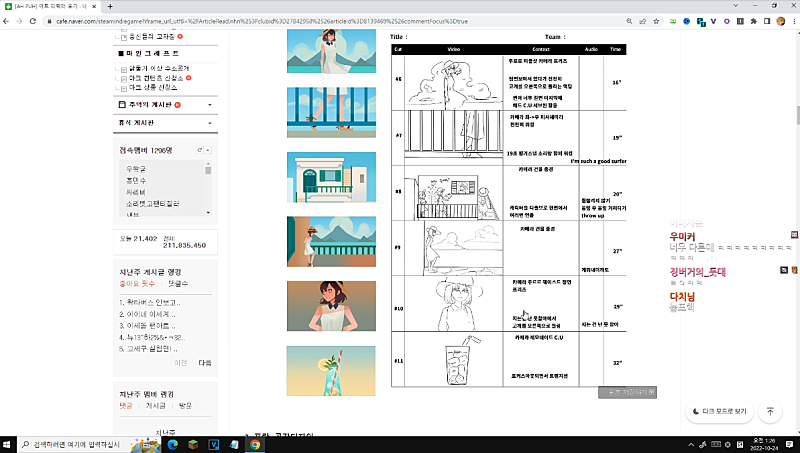This screenshot has width=800, height=453.
Task: Open first ranked post in list
Action: click(149, 303)
